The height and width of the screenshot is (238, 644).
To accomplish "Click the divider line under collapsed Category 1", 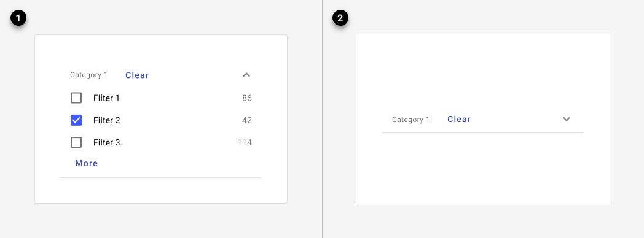I will [x=482, y=132].
